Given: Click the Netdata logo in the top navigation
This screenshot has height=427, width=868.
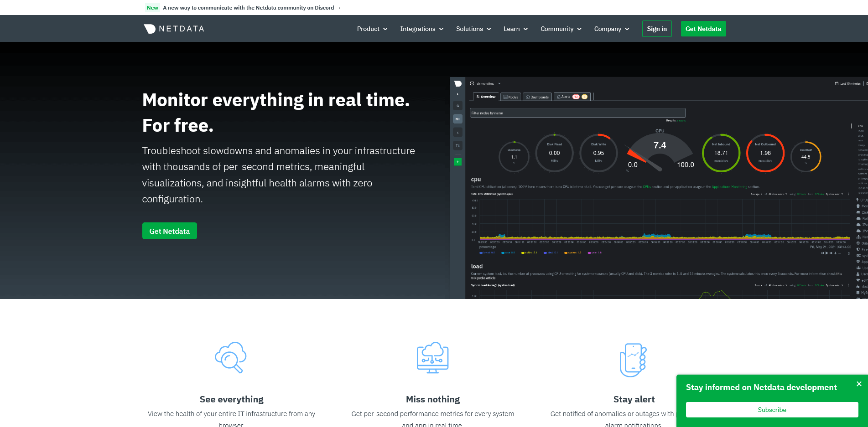Looking at the screenshot, I should (174, 29).
